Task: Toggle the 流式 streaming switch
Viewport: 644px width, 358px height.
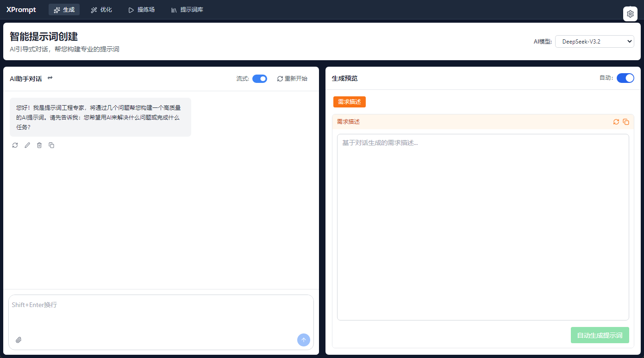Action: pos(260,79)
